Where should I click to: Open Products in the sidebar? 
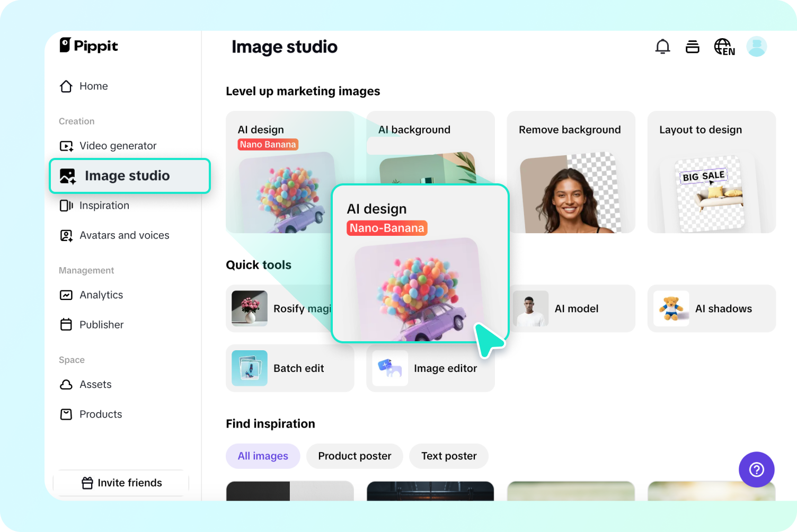(100, 414)
